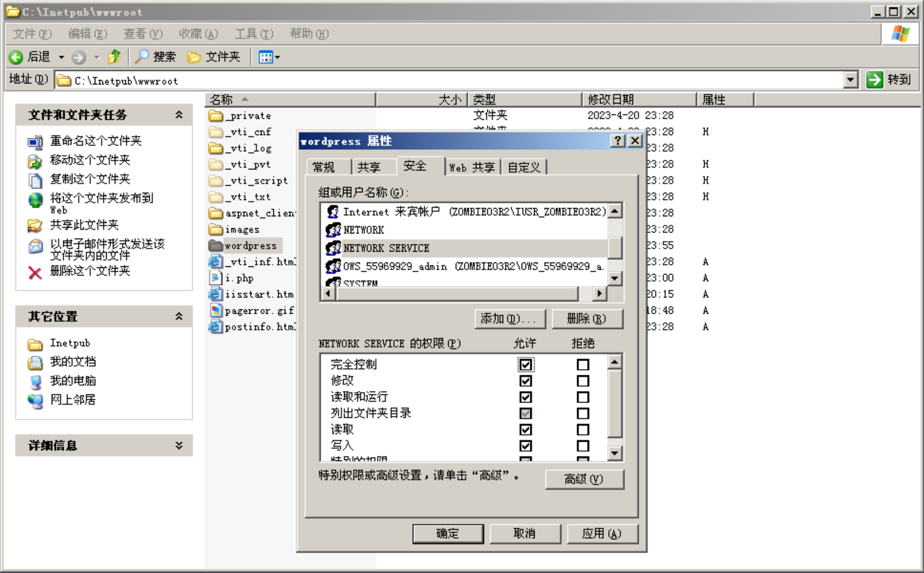The image size is (924, 573).
Task: Toggle Allow for Write permission
Action: pyautogui.click(x=525, y=446)
